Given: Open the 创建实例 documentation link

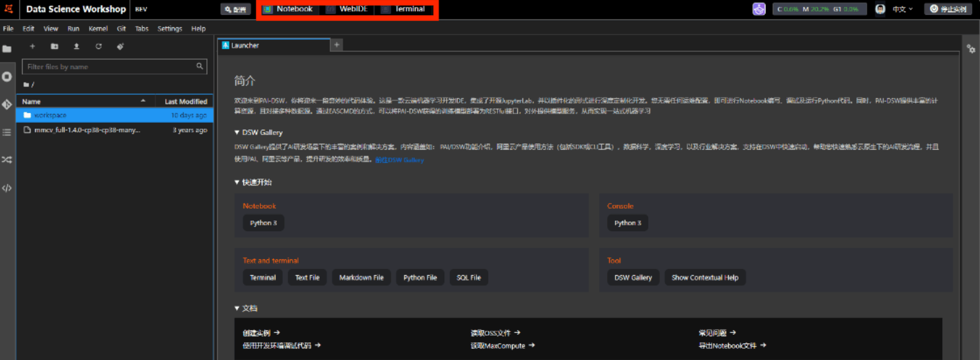Looking at the screenshot, I should coord(261,333).
